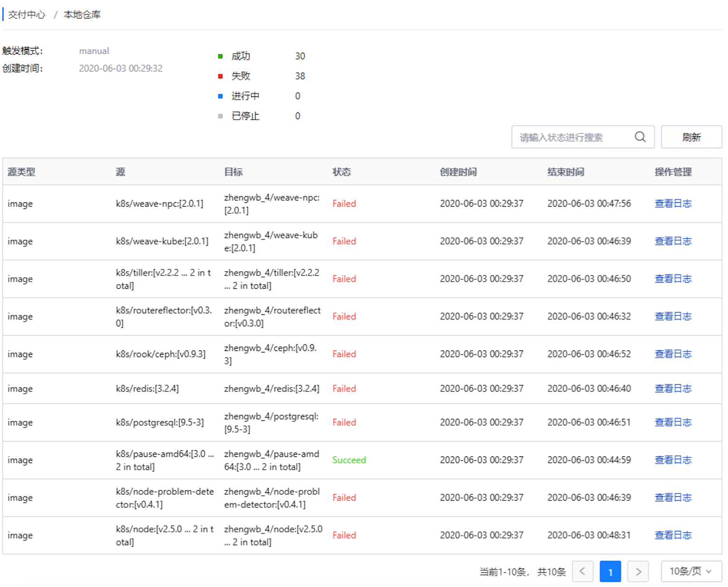
Task: Select page 1 in the pagination bar
Action: [x=611, y=571]
